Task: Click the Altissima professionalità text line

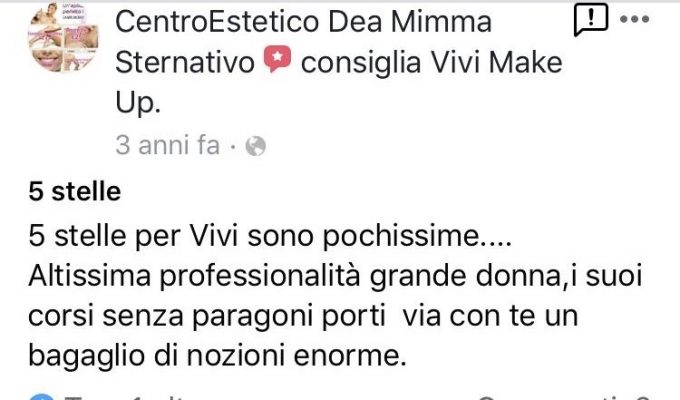Action: coord(335,276)
